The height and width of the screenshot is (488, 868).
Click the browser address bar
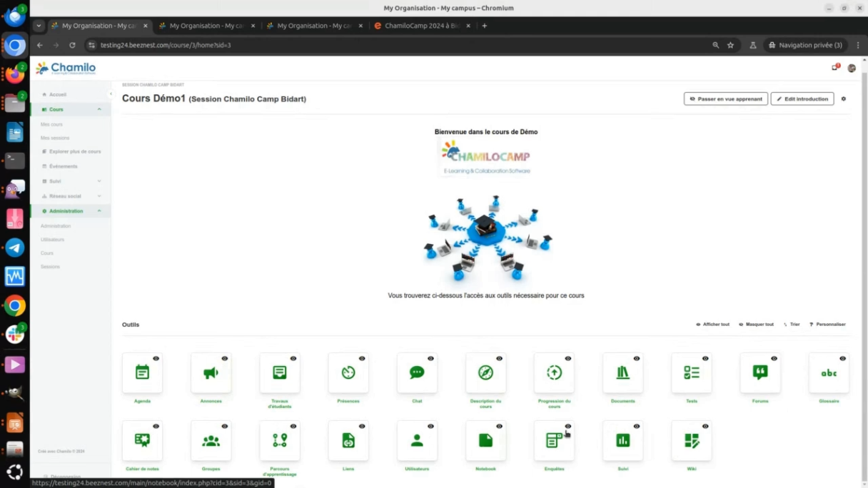[400, 45]
